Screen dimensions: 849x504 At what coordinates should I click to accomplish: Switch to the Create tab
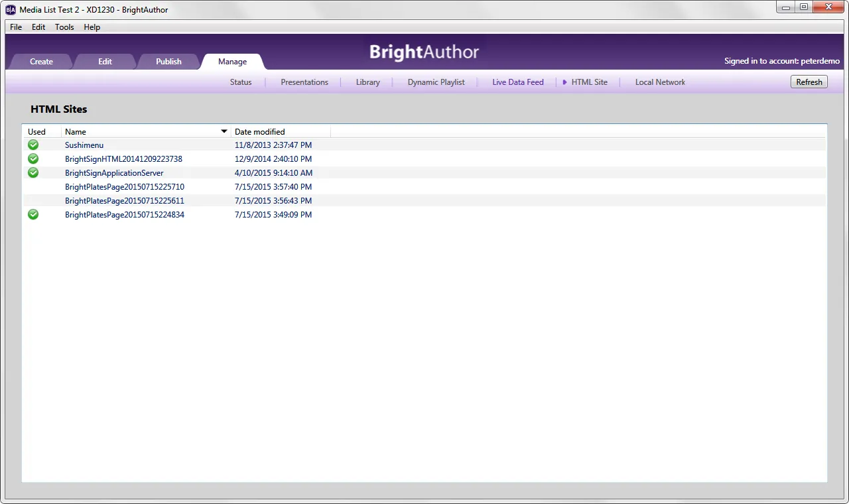(x=41, y=62)
